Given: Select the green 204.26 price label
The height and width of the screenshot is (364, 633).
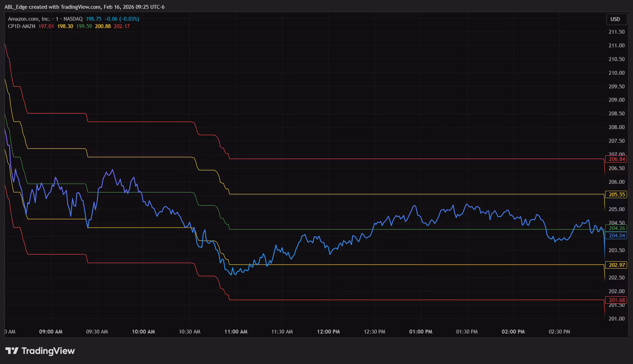Looking at the screenshot, I should 617,228.
